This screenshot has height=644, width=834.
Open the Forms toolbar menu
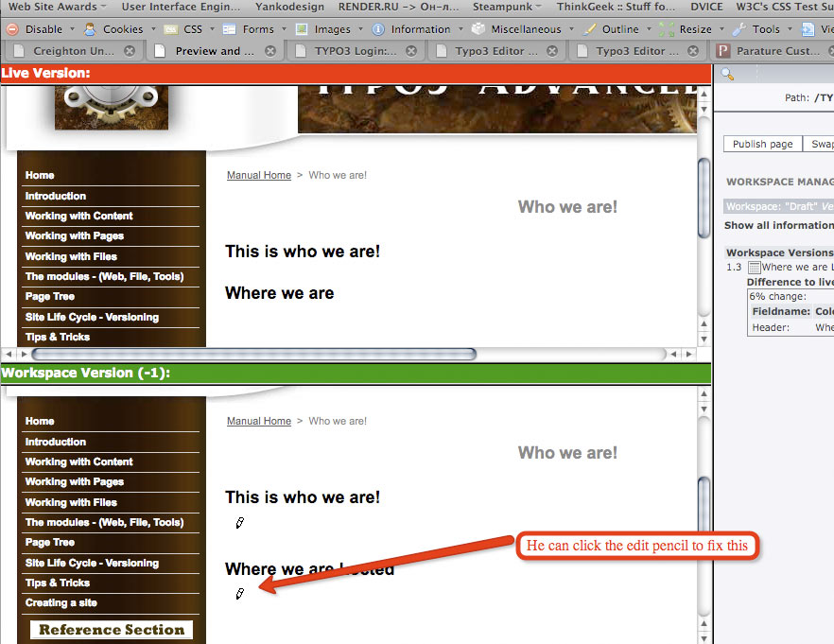pyautogui.click(x=252, y=29)
